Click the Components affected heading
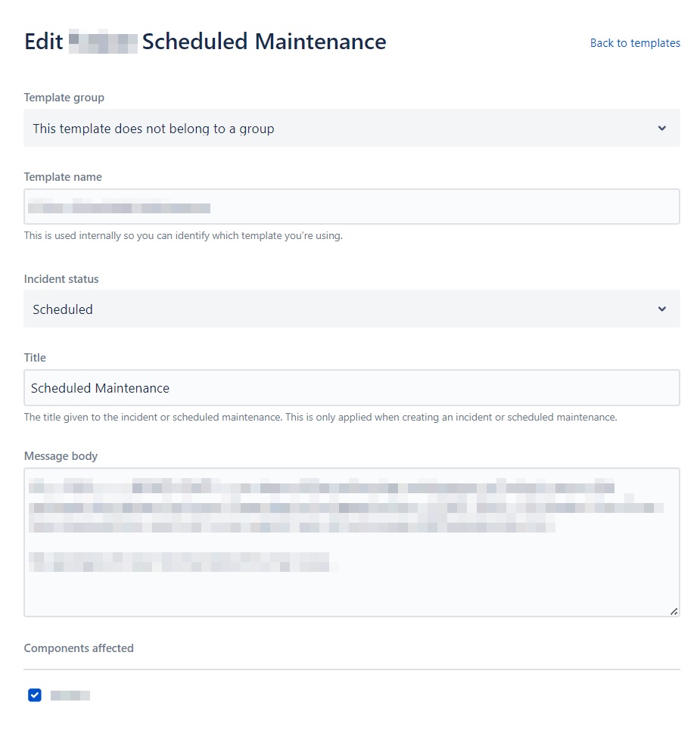 click(x=79, y=648)
